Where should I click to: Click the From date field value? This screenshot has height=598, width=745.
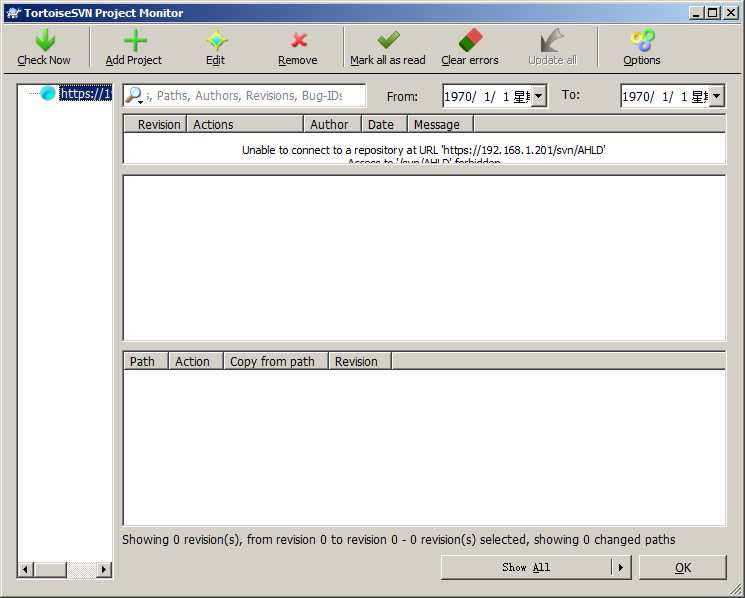487,96
